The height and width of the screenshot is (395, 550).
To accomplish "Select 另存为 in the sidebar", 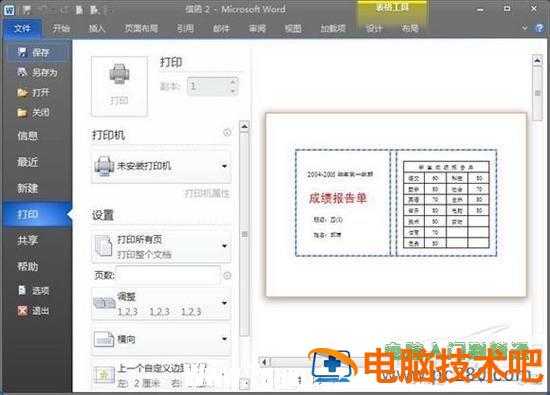I will point(38,73).
